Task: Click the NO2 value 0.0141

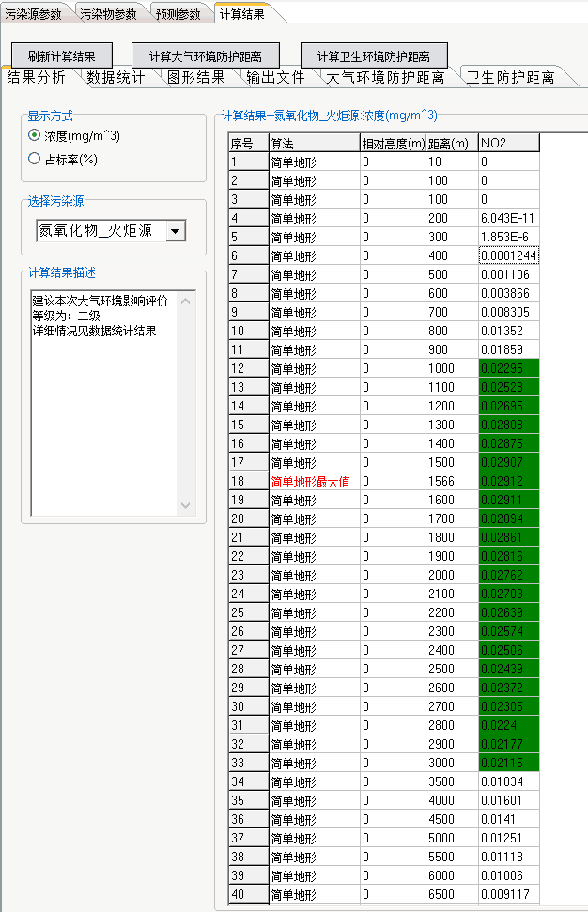Action: (509, 819)
